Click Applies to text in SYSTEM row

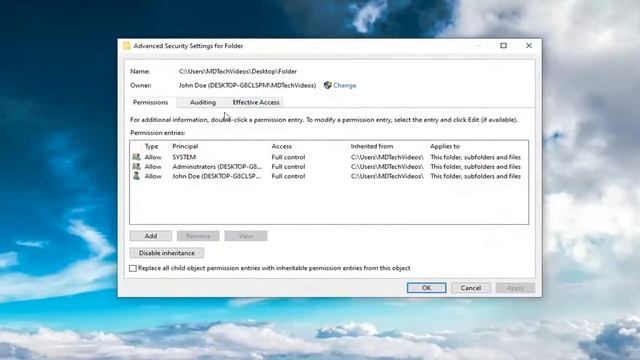point(476,157)
